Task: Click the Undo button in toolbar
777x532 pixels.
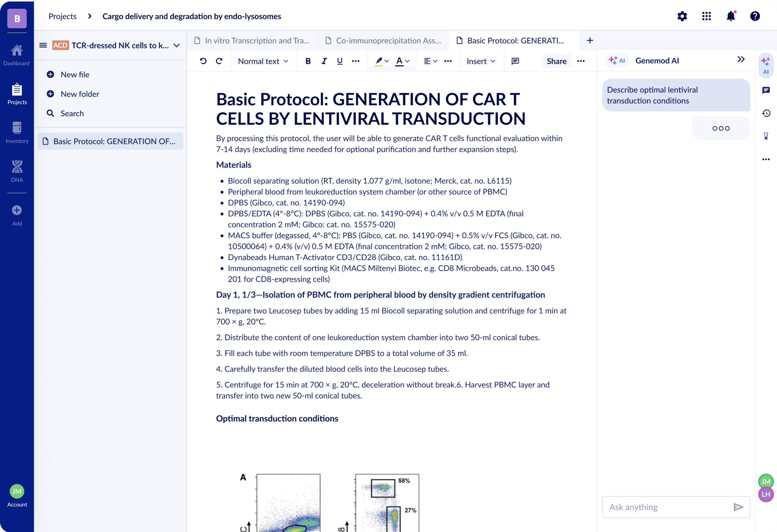Action: tap(203, 61)
